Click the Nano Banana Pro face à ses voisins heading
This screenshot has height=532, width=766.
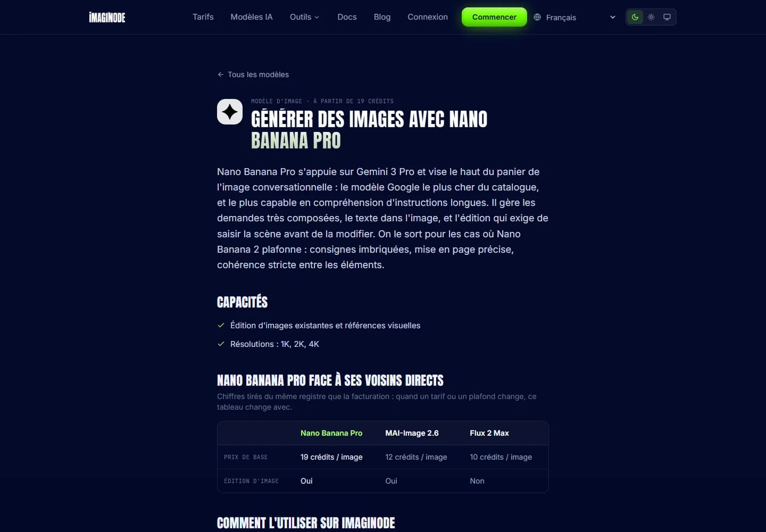[330, 380]
